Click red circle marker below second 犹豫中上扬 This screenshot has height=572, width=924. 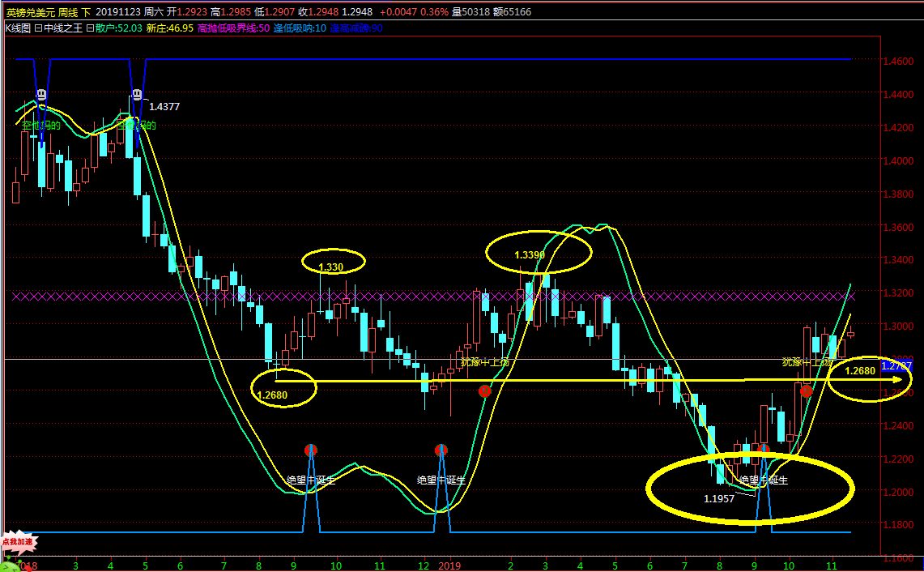click(x=806, y=391)
